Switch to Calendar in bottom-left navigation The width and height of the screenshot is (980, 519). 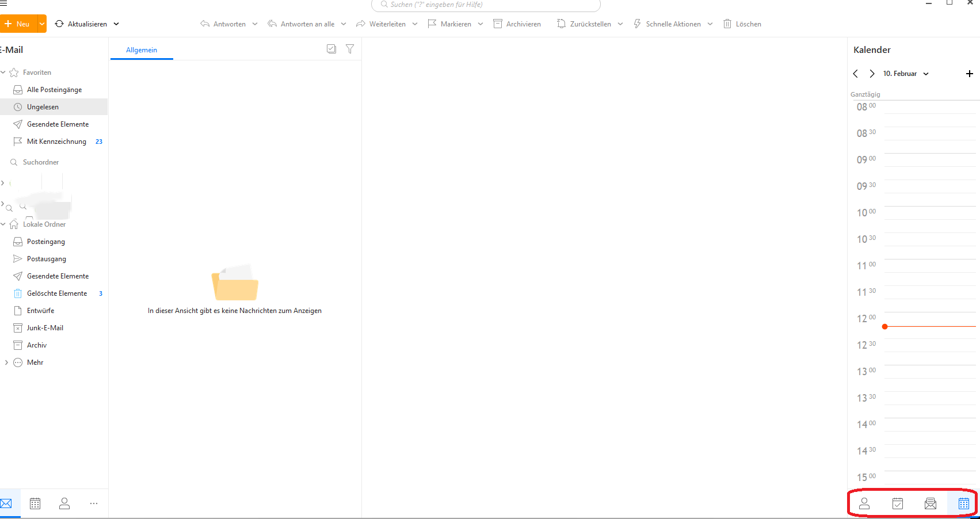pos(35,504)
